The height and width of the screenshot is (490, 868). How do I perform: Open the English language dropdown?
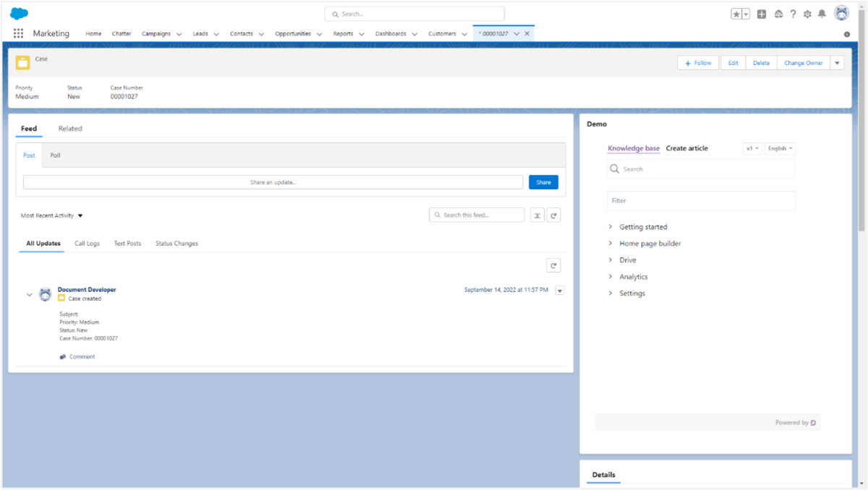(780, 148)
